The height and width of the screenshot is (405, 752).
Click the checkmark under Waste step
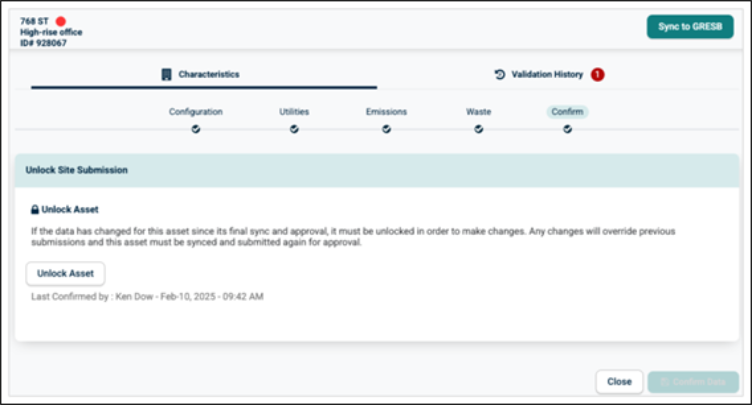[478, 128]
